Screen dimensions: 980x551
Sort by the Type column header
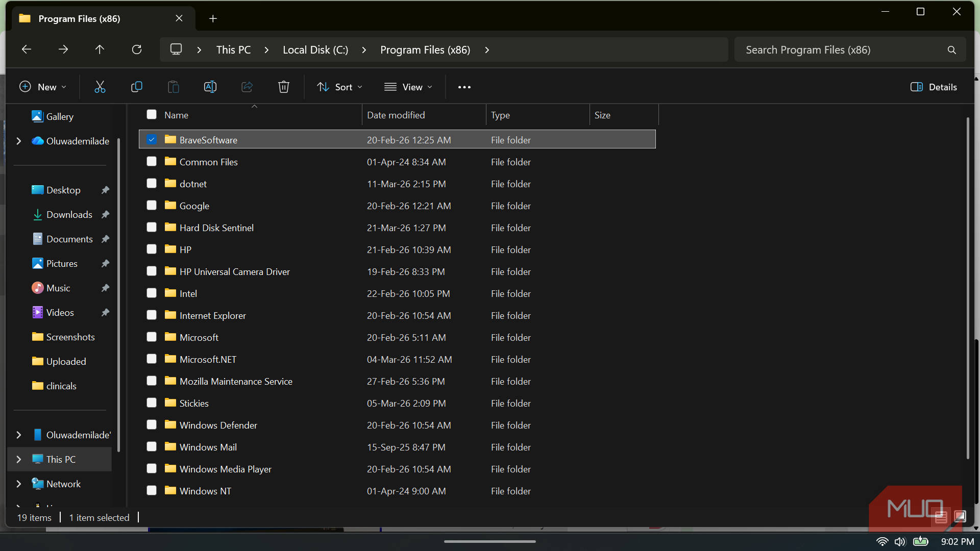coord(538,115)
